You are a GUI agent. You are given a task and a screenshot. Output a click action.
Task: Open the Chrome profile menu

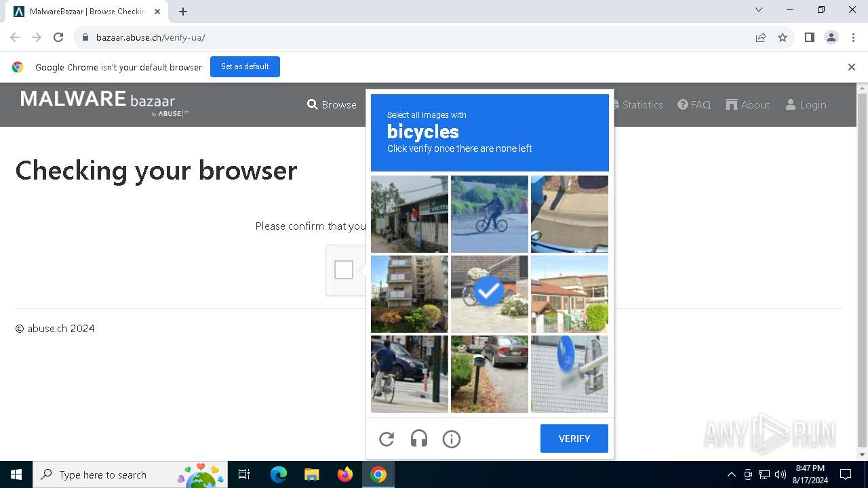[x=831, y=37]
